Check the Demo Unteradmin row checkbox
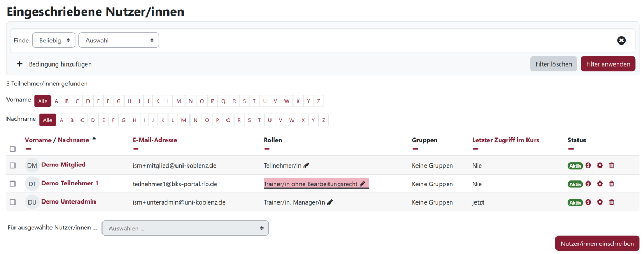The width and height of the screenshot is (644, 254). coord(13,202)
